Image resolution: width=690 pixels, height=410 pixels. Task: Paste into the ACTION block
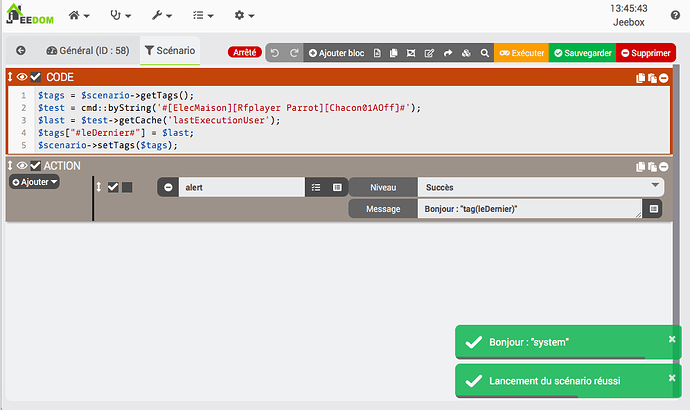click(652, 167)
